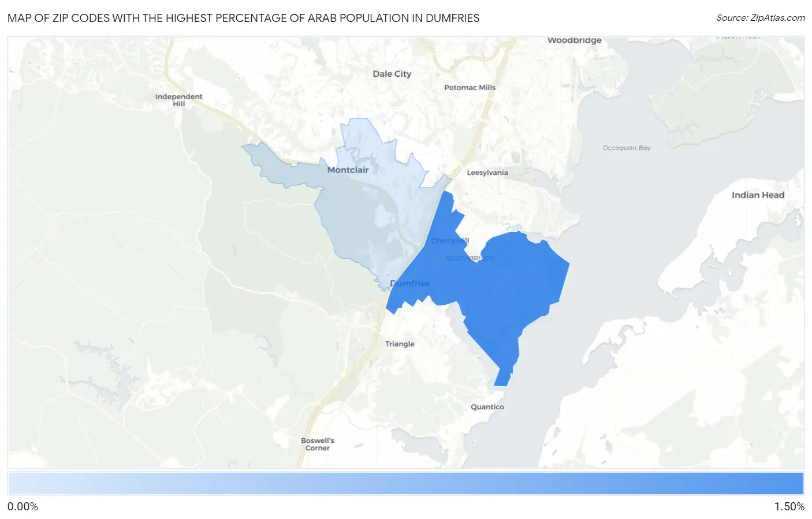Click the 0.00% legend minimum value
The width and height of the screenshot is (812, 519).
[x=23, y=507]
